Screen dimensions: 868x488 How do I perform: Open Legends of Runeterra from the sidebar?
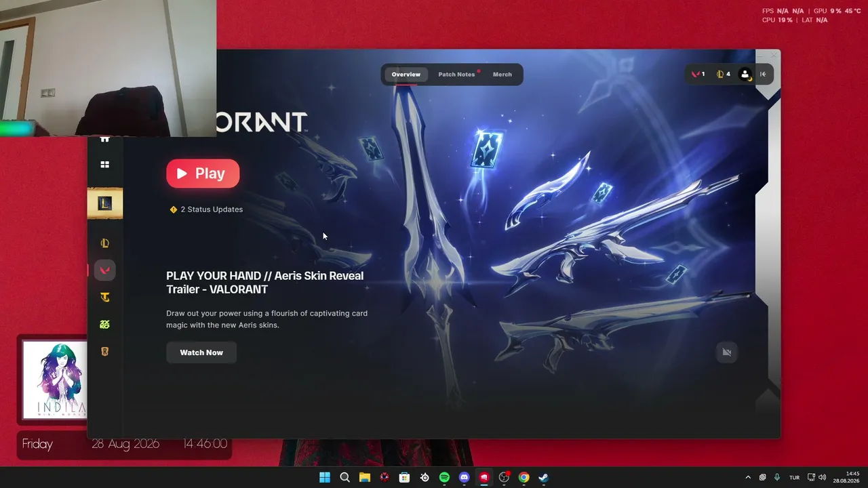[x=104, y=352]
